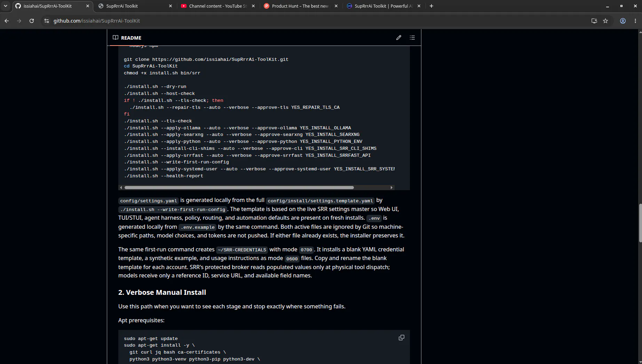This screenshot has height=364, width=642.
Task: Open the browser profile menu
Action: 623,21
